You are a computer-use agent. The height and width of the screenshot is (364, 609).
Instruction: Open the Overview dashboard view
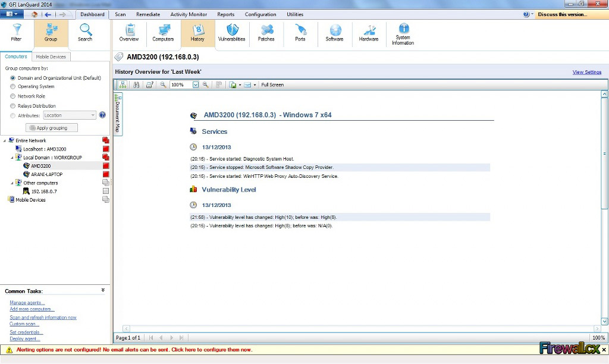[129, 33]
